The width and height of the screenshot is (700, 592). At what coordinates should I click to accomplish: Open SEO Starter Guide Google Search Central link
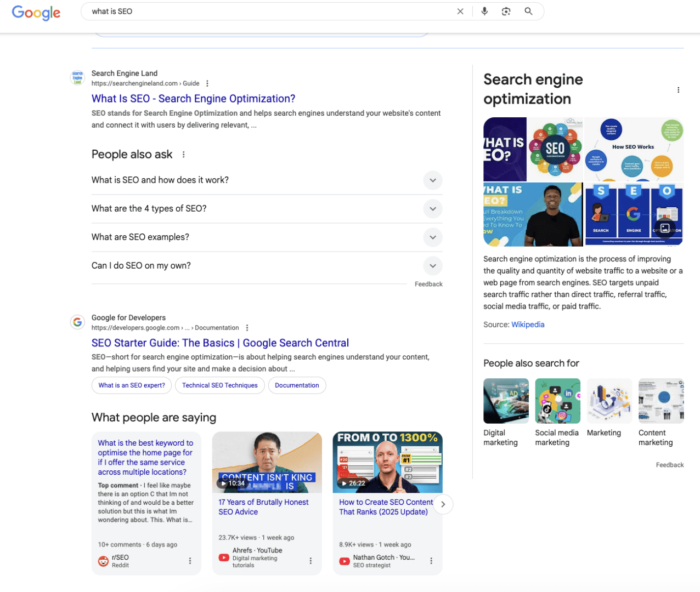220,343
